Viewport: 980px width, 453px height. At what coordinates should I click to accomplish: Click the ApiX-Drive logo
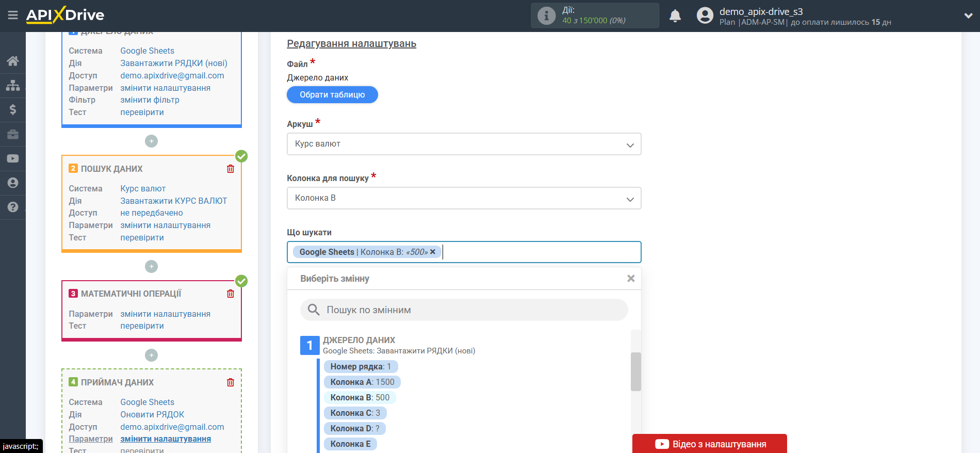tap(65, 15)
